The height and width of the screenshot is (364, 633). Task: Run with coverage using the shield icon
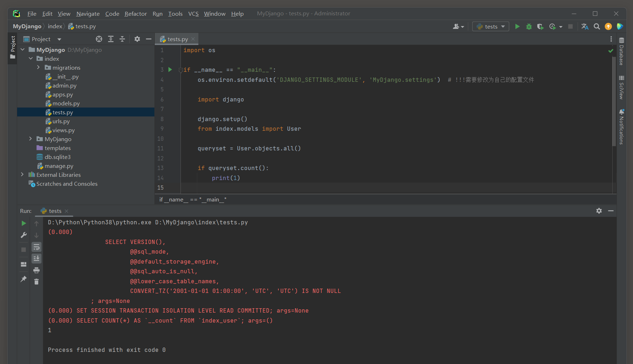tap(540, 26)
